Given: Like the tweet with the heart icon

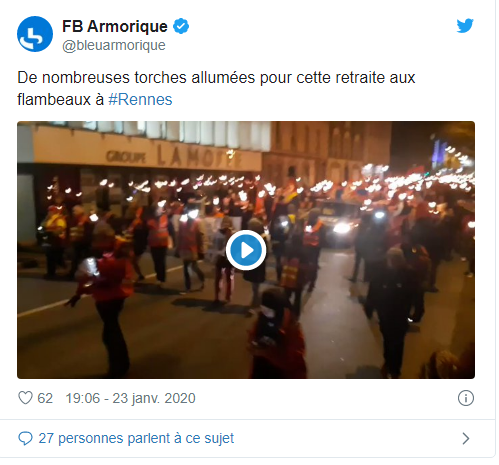Looking at the screenshot, I should (x=25, y=398).
